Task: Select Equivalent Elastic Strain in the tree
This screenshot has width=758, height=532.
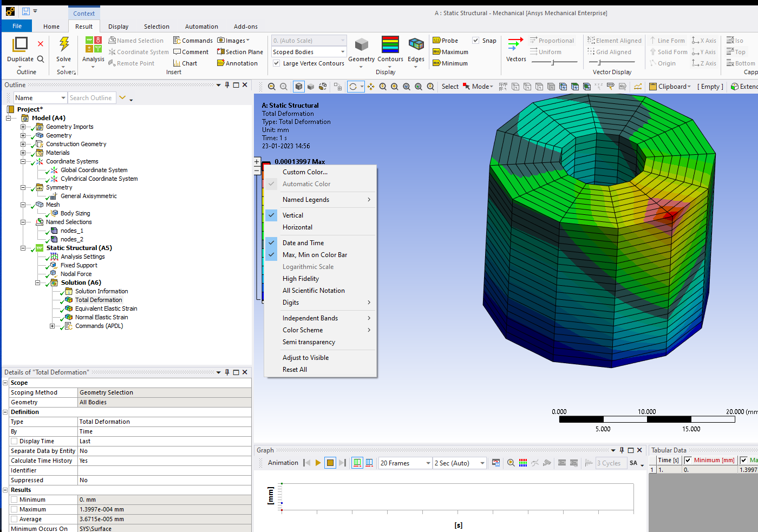Action: (x=106, y=308)
